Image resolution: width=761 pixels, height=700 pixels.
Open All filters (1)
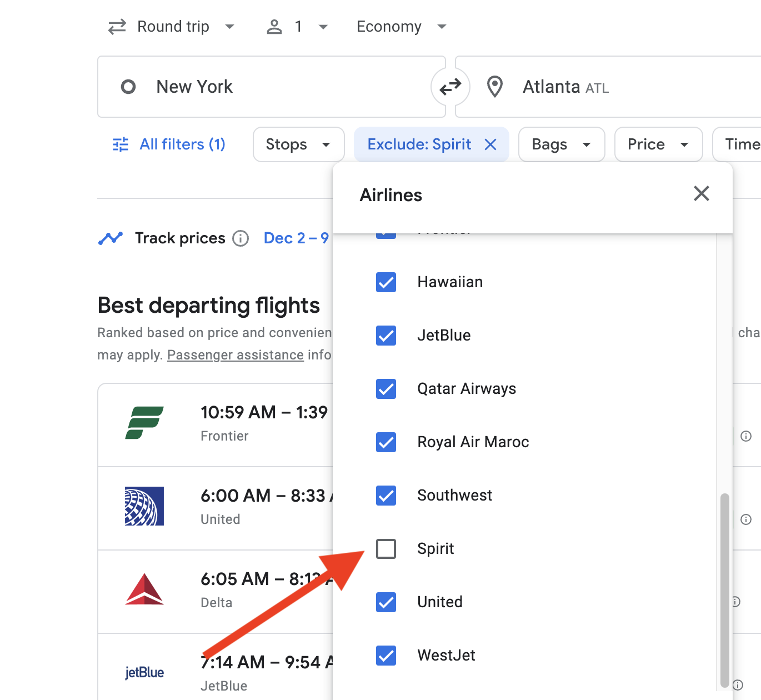169,144
